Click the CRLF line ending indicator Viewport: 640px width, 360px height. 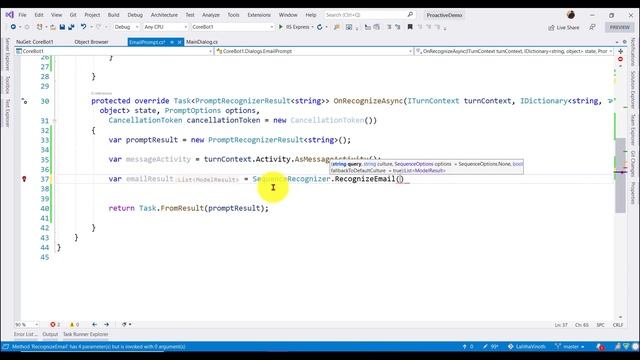[x=618, y=325]
